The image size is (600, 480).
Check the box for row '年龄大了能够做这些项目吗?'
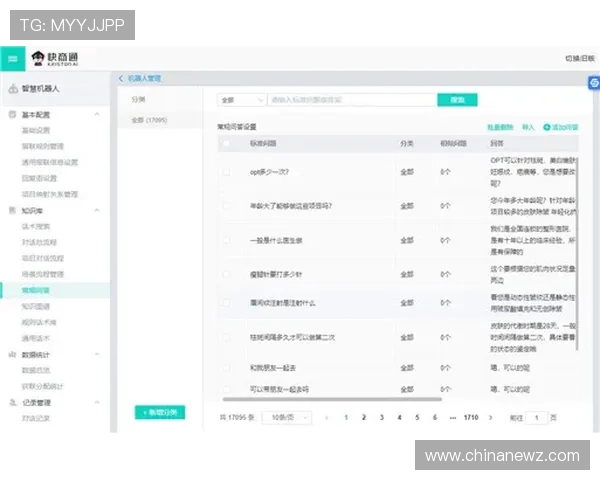226,206
